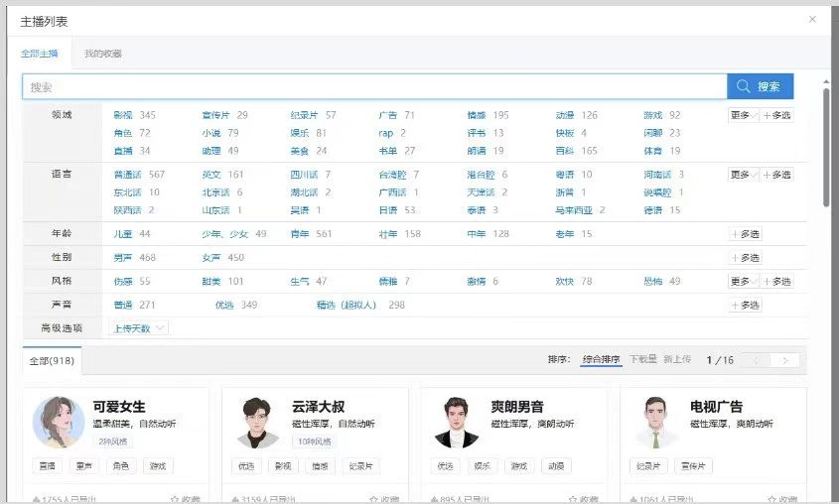Select 普通话 language filter
Viewport: 839px width, 504px height.
pyautogui.click(x=128, y=175)
